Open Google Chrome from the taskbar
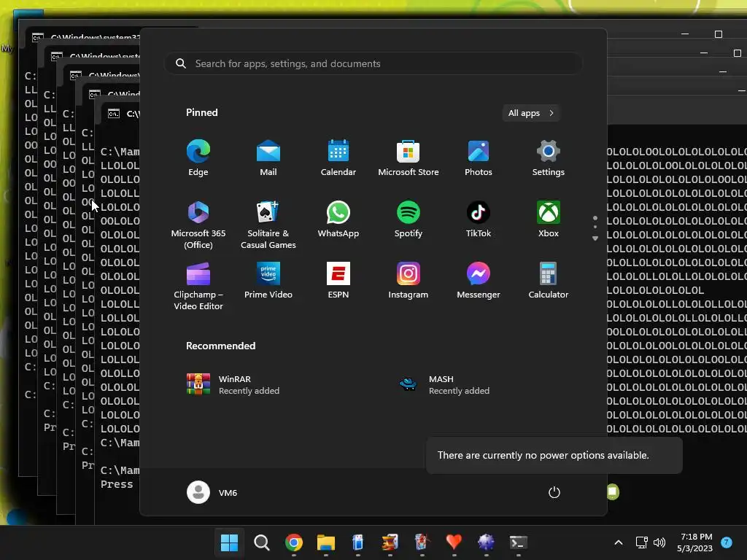 point(293,542)
